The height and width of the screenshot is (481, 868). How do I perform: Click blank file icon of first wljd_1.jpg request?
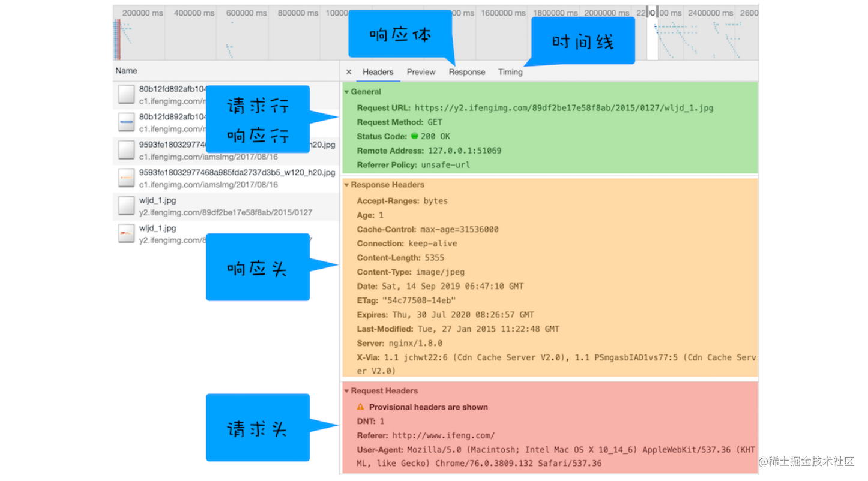click(126, 206)
